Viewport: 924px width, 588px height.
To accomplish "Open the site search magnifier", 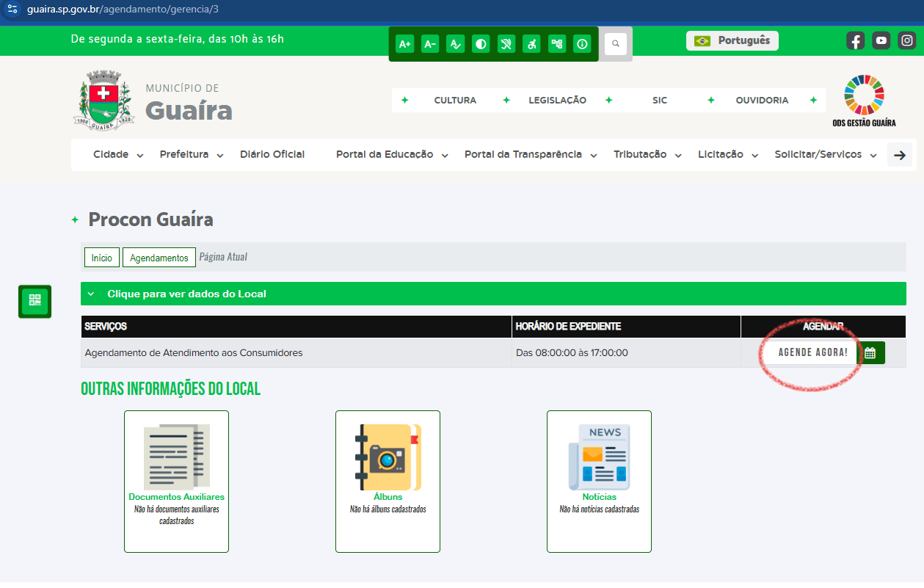I will tap(616, 43).
